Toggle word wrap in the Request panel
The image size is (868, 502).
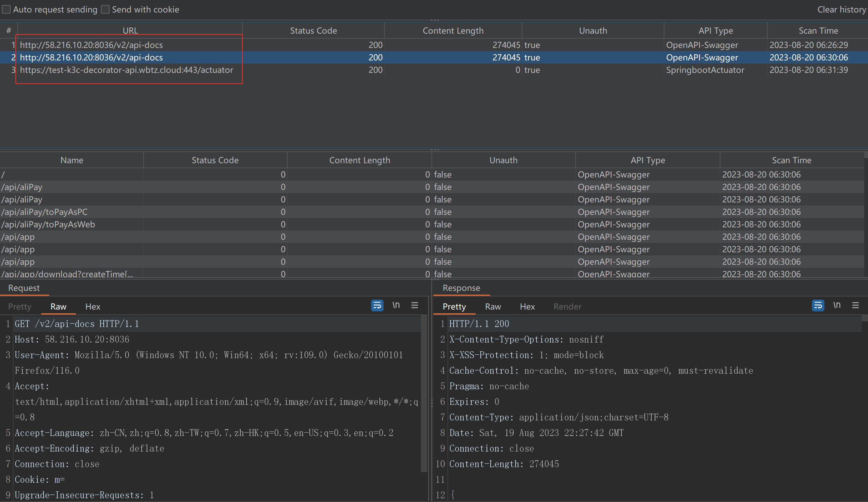[x=377, y=305]
